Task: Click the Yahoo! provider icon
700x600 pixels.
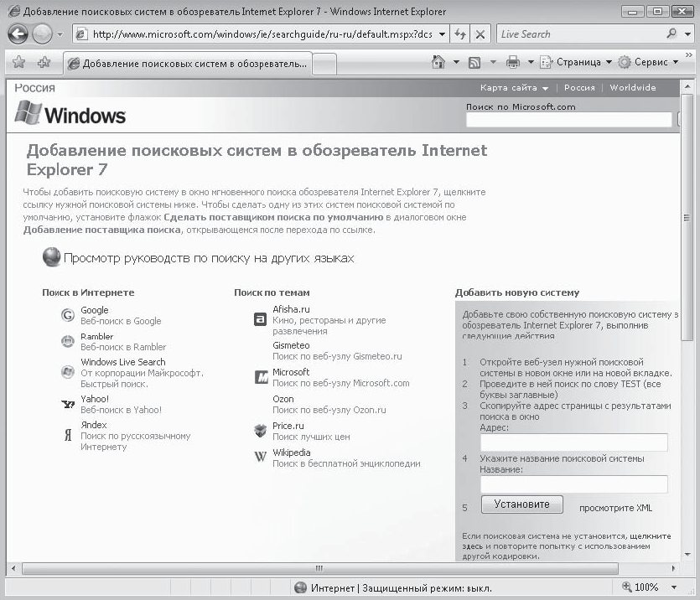Action: pos(67,405)
